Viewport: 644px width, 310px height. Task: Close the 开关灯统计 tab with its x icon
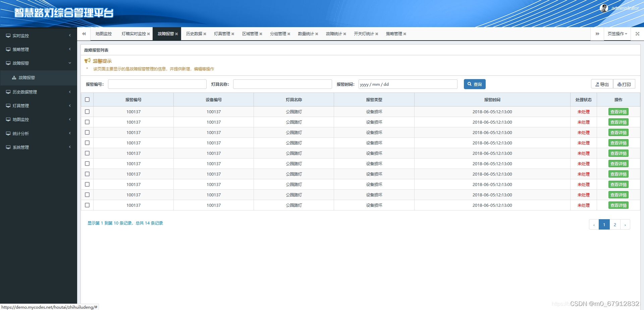coord(377,34)
